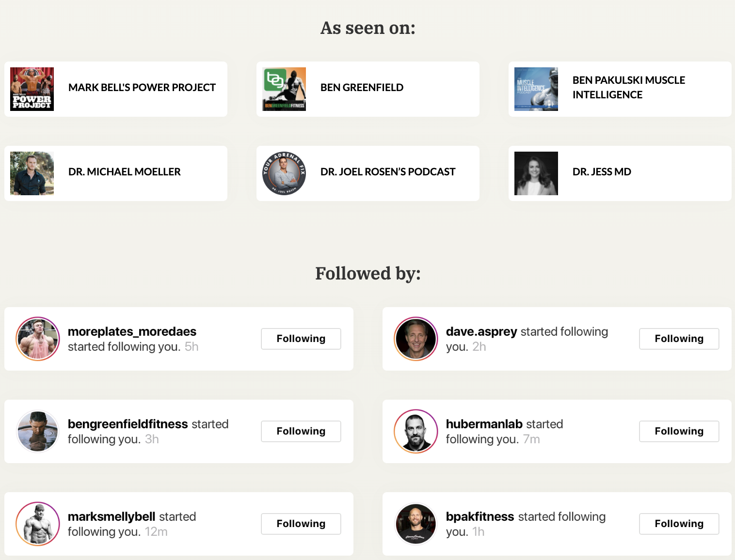The width and height of the screenshot is (735, 560).
Task: Toggle Following button for hubermanlab
Action: pyautogui.click(x=679, y=431)
